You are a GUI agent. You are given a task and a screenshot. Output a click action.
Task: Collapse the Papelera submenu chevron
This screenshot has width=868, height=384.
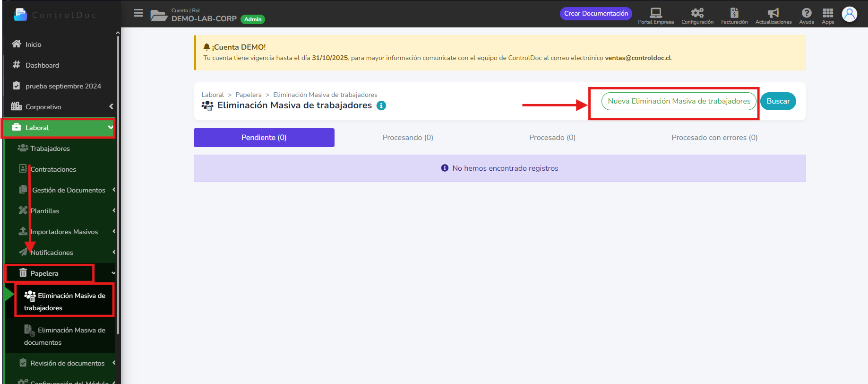(x=113, y=273)
